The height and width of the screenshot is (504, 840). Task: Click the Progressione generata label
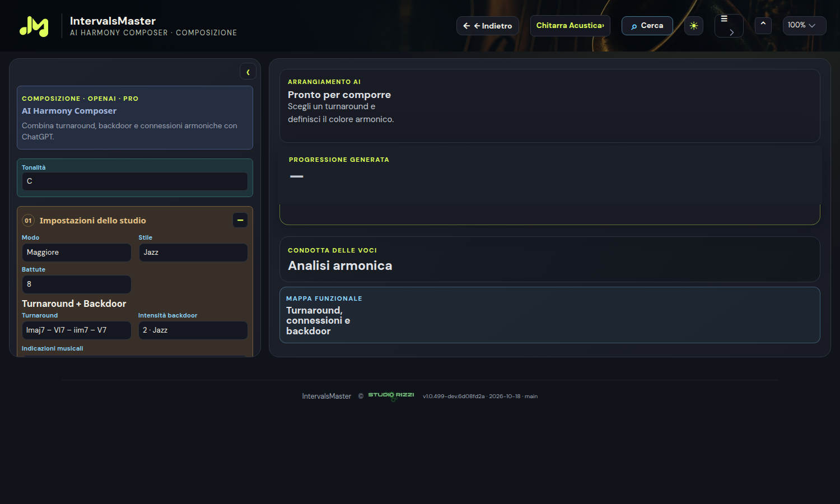[x=339, y=160]
